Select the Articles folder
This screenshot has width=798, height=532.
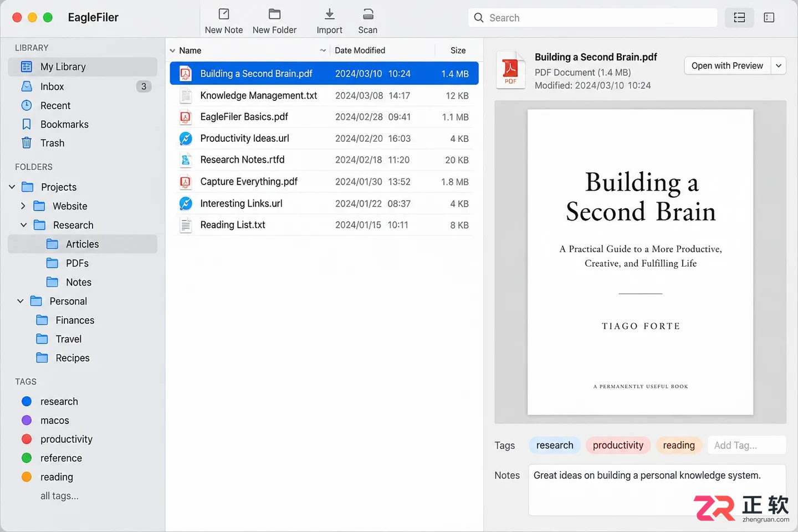click(83, 244)
